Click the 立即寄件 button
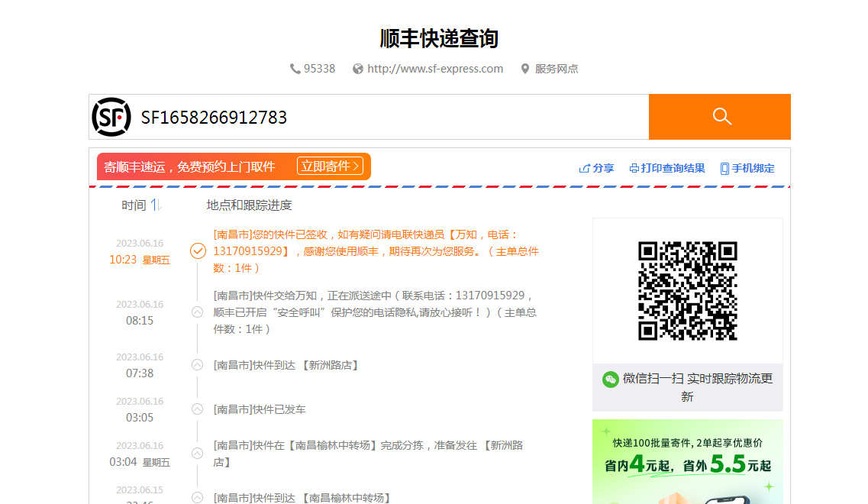This screenshot has height=504, width=868. 330,166
